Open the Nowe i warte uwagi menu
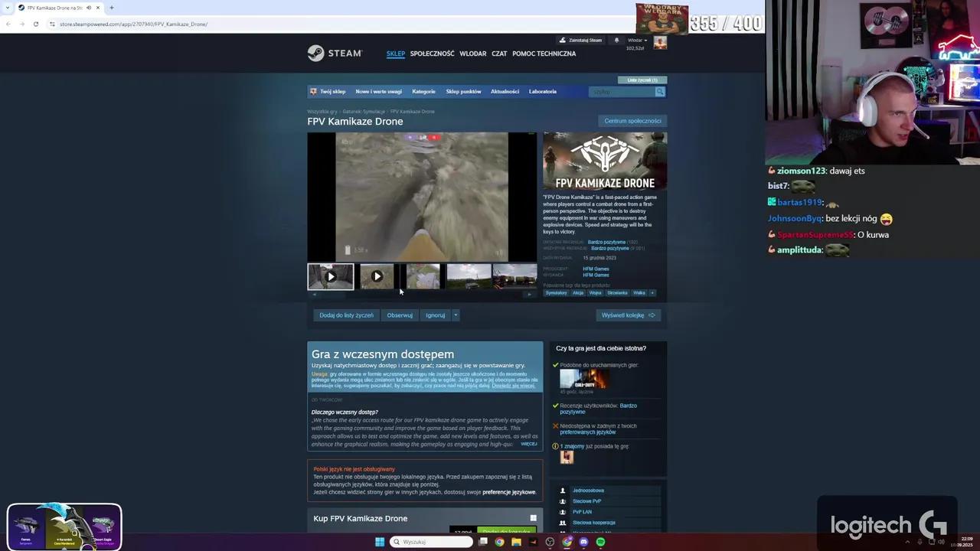980x551 pixels. click(x=378, y=92)
